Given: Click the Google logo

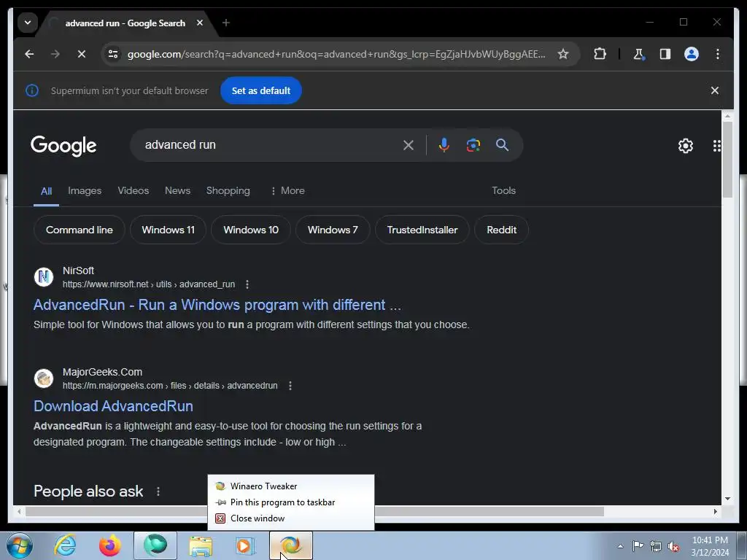Looking at the screenshot, I should coord(63,146).
